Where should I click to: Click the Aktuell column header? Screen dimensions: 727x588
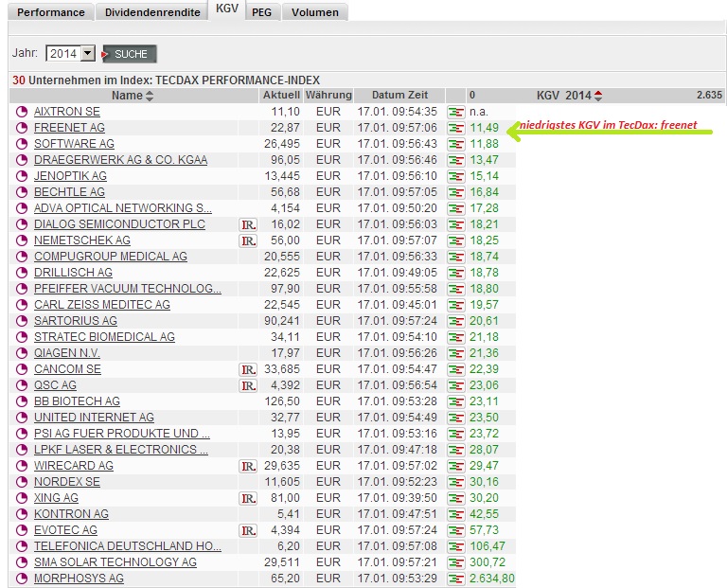click(281, 95)
